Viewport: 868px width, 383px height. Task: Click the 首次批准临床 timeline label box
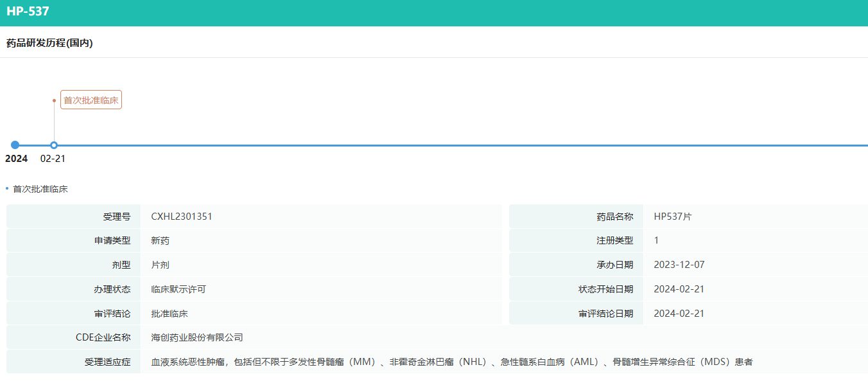pyautogui.click(x=91, y=100)
